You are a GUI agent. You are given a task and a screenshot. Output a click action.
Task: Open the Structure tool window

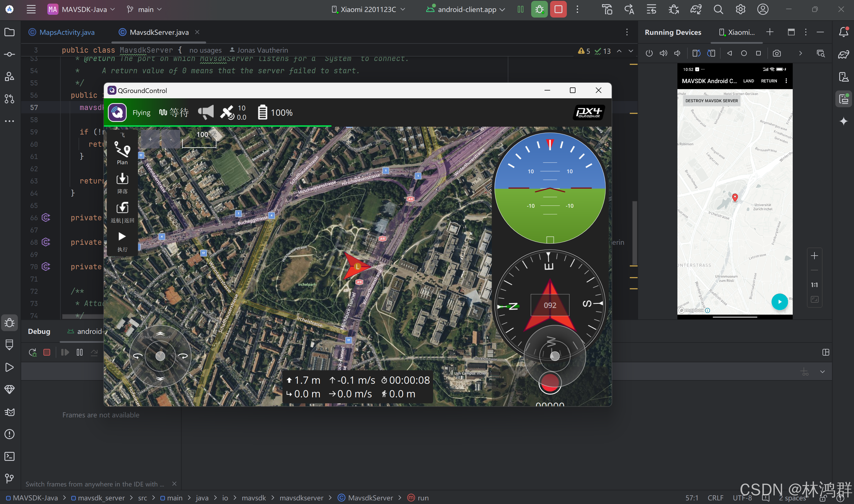pos(9,76)
